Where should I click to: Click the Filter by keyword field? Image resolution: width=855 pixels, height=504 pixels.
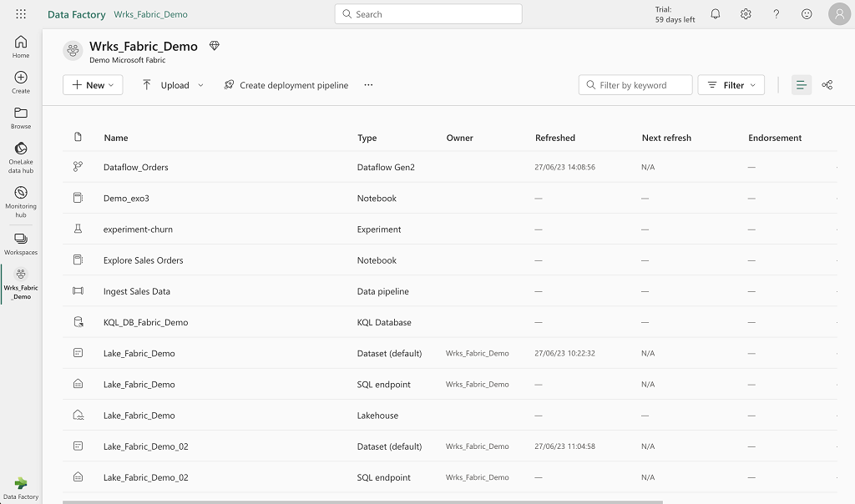[x=635, y=85]
